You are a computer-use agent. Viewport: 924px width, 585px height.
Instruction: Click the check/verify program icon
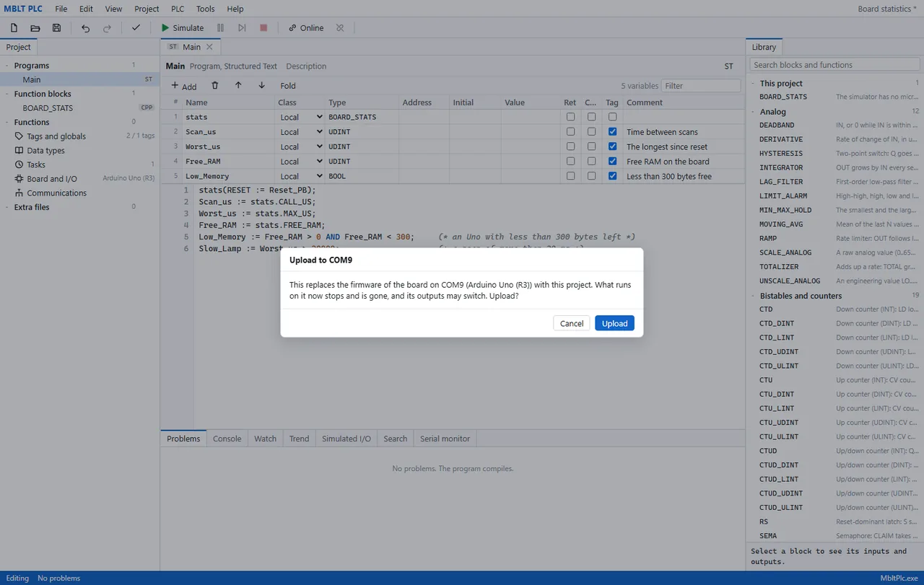pos(136,28)
